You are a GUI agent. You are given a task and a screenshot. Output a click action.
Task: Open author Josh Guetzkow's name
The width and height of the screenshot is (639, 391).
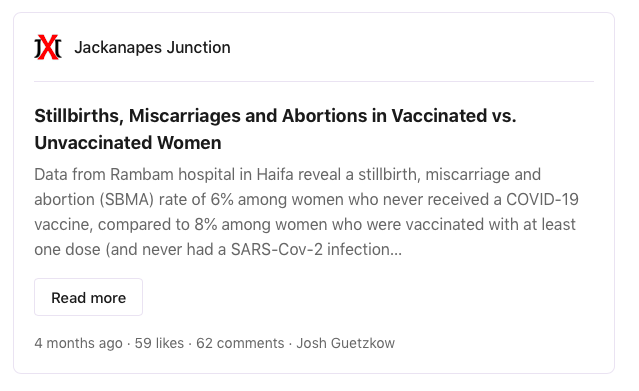point(346,343)
